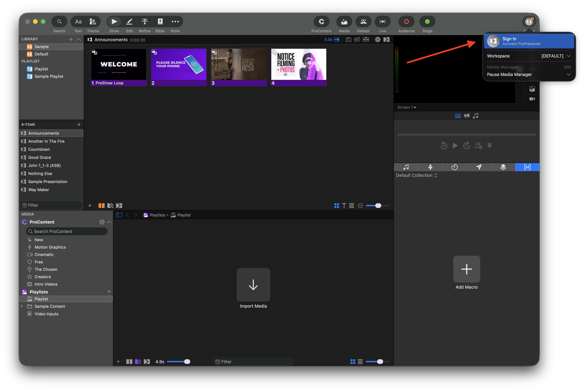Open the Motion Graphics category

50,247
